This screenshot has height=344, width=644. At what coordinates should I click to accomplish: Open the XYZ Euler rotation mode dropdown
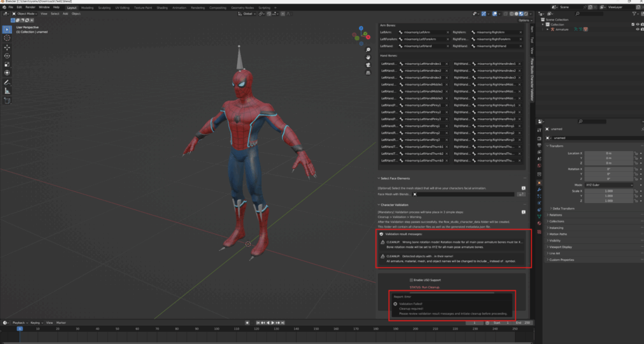click(608, 185)
